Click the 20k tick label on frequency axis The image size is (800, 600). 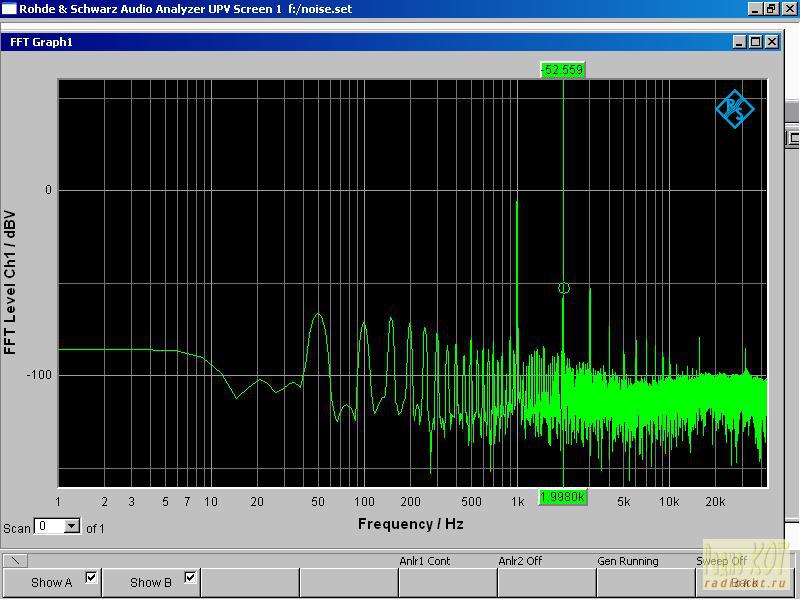click(x=715, y=502)
